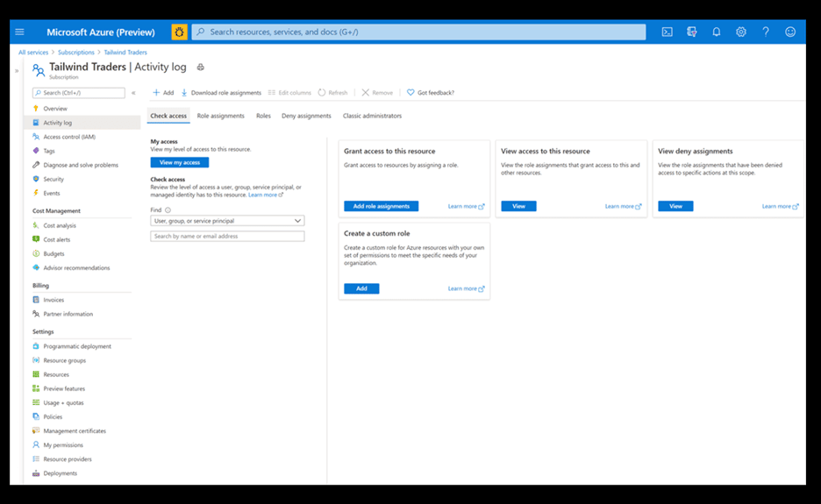Click Download role assignments
The width and height of the screenshot is (821, 504).
point(221,93)
